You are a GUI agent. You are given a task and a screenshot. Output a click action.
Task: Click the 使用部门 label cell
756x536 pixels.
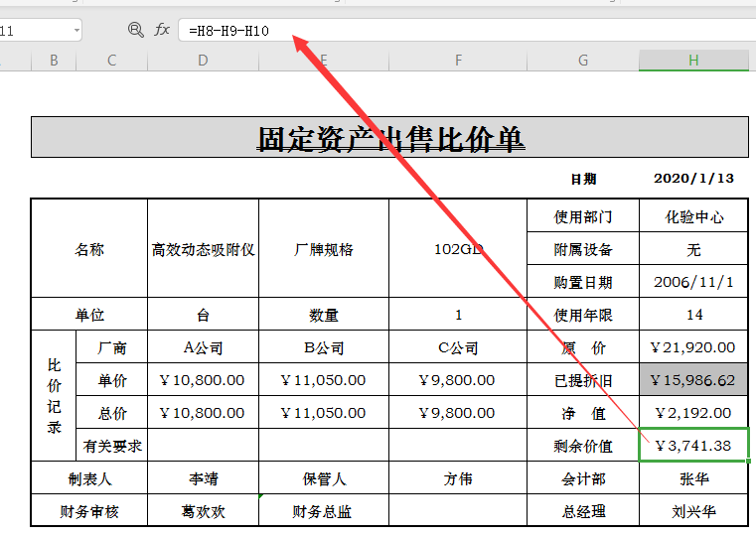[583, 216]
